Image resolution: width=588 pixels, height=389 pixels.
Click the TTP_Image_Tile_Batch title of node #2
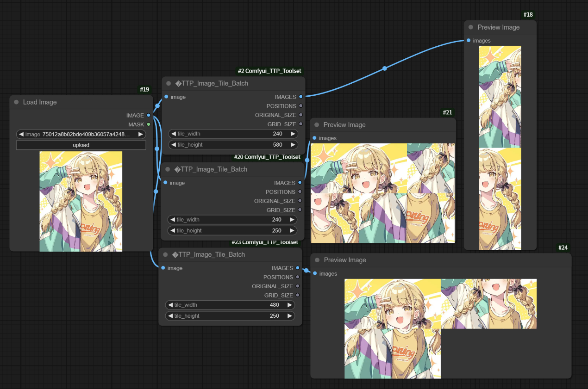(212, 83)
